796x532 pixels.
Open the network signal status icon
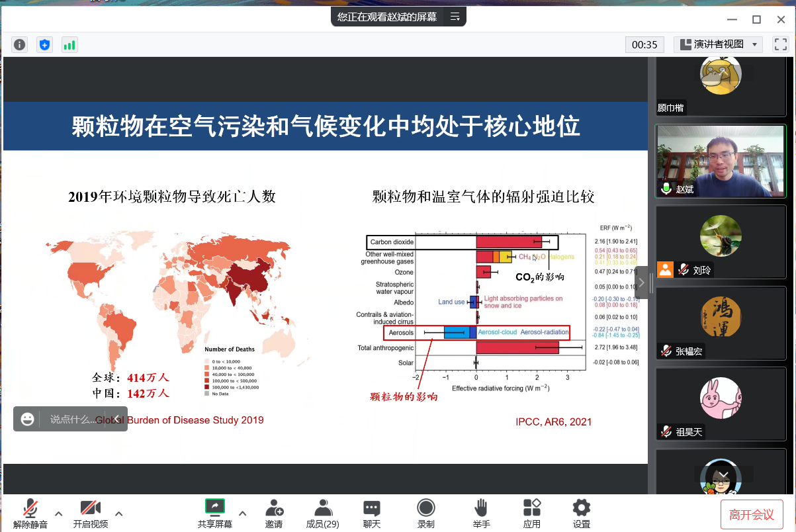(x=69, y=44)
